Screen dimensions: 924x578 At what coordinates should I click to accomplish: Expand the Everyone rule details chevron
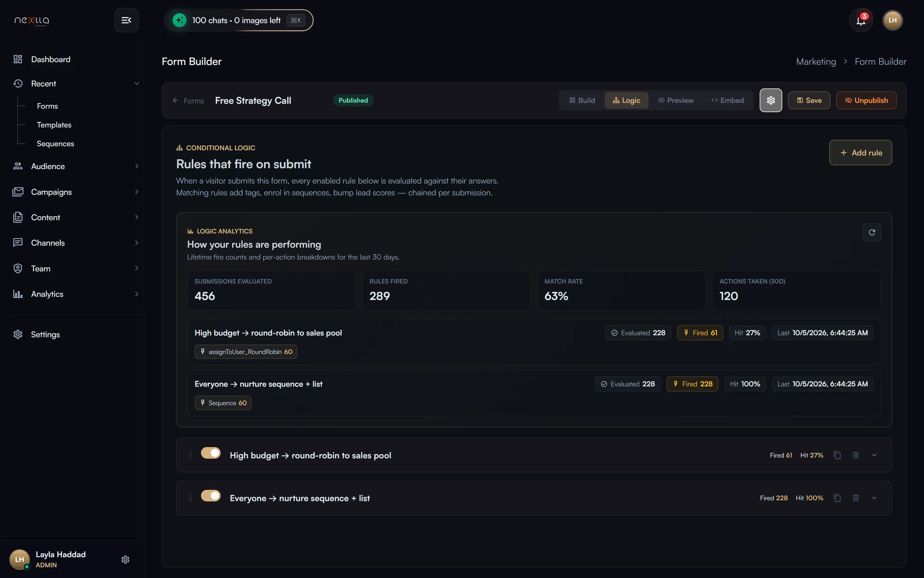coord(874,498)
